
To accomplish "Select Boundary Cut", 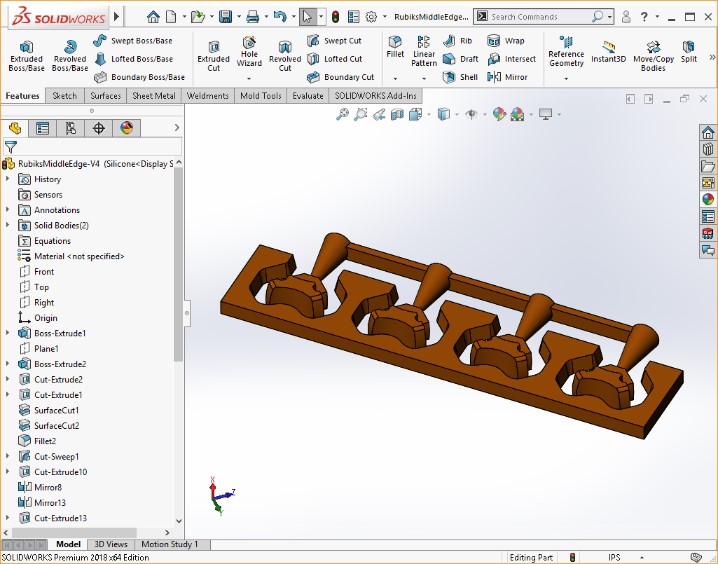I will 340,77.
